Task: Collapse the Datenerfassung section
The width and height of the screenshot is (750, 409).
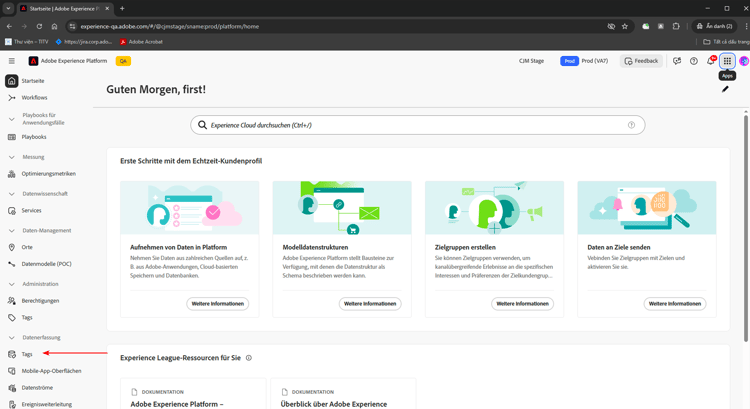Action: tap(11, 338)
